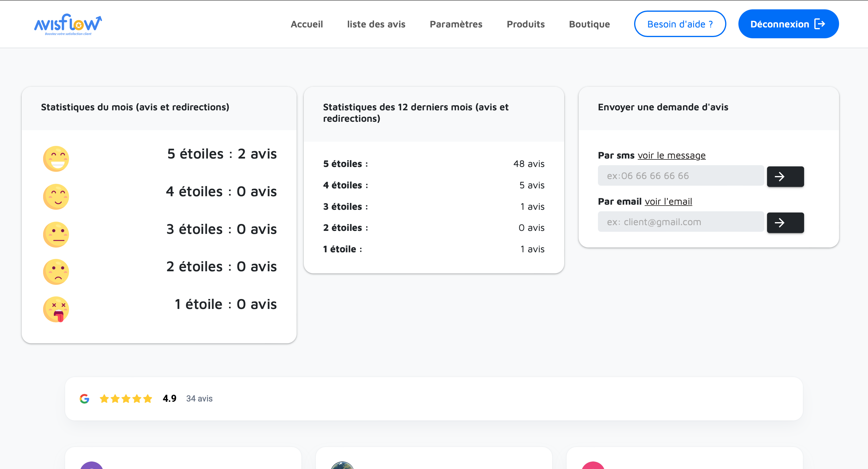Navigate to Boutique
This screenshot has height=469, width=868.
pos(589,24)
